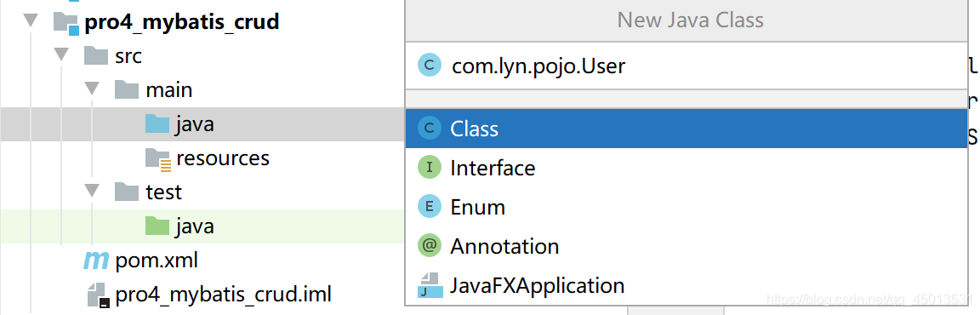Click the Annotation @ icon
Image resolution: width=980 pixels, height=315 pixels.
click(430, 246)
